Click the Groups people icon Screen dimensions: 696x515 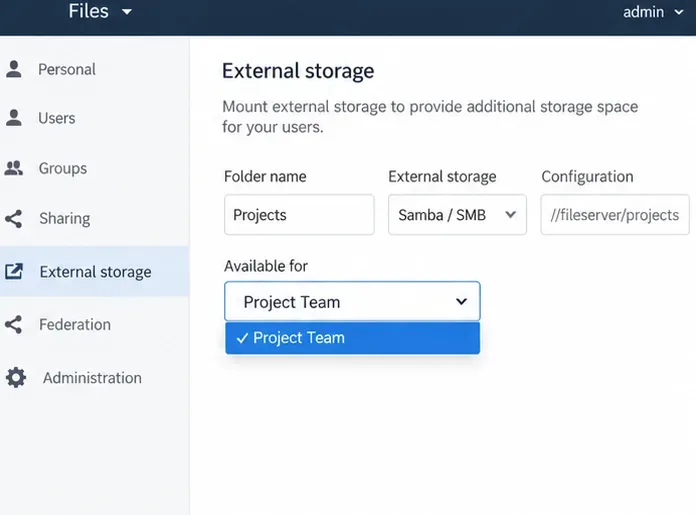pos(14,168)
